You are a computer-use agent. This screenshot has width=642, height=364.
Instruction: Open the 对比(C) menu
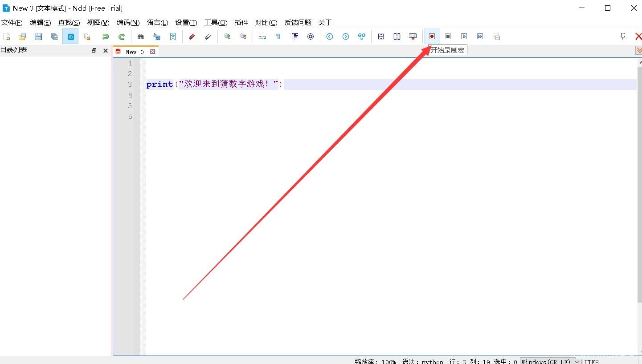266,23
